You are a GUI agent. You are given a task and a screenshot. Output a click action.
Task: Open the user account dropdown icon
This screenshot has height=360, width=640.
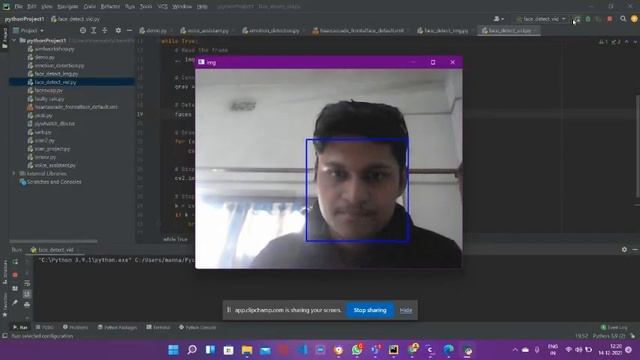pyautogui.click(x=498, y=19)
